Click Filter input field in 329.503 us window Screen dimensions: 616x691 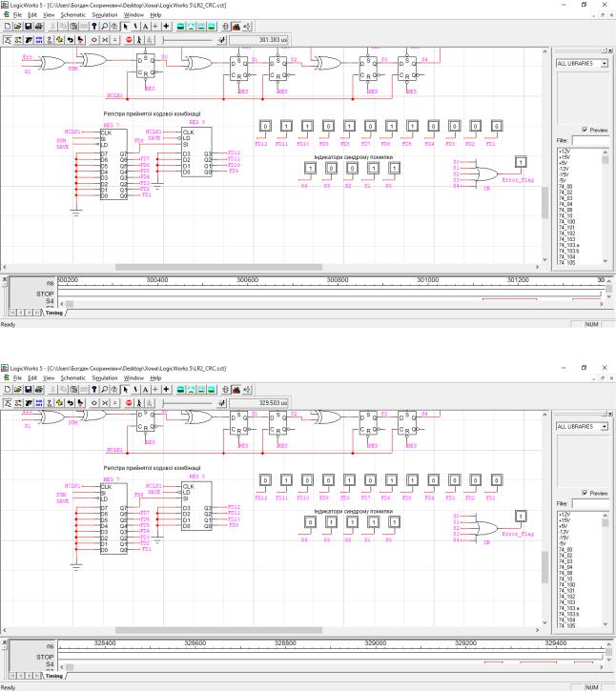(x=590, y=503)
